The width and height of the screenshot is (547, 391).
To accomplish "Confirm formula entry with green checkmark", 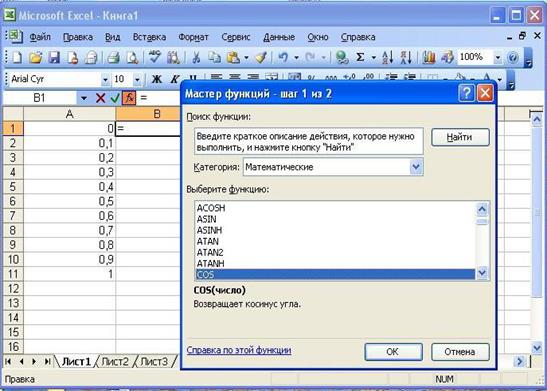I will pyautogui.click(x=115, y=98).
